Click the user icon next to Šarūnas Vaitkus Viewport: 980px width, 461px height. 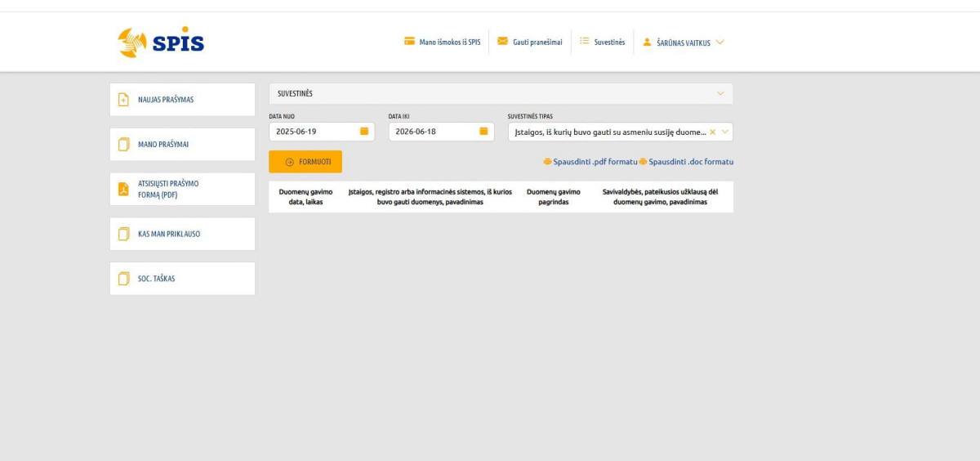click(x=647, y=42)
